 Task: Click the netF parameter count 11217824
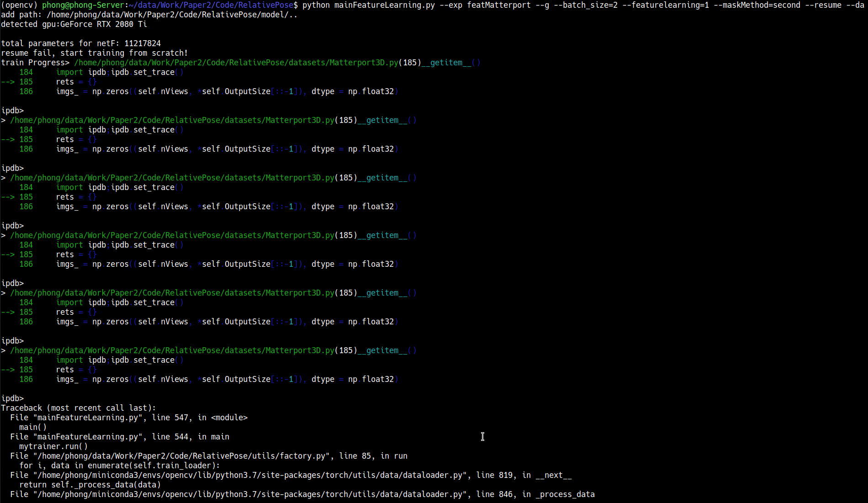(143, 43)
